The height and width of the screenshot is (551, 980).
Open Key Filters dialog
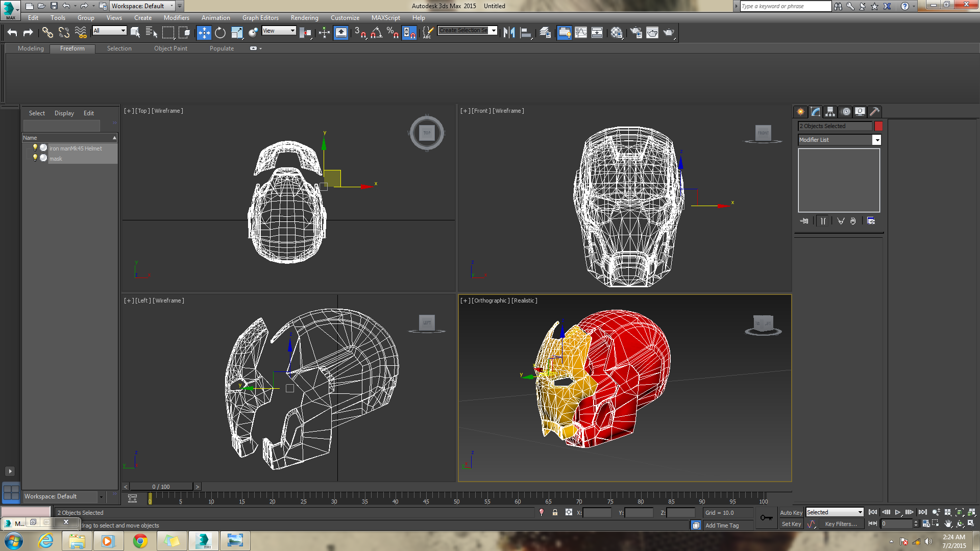coord(841,524)
